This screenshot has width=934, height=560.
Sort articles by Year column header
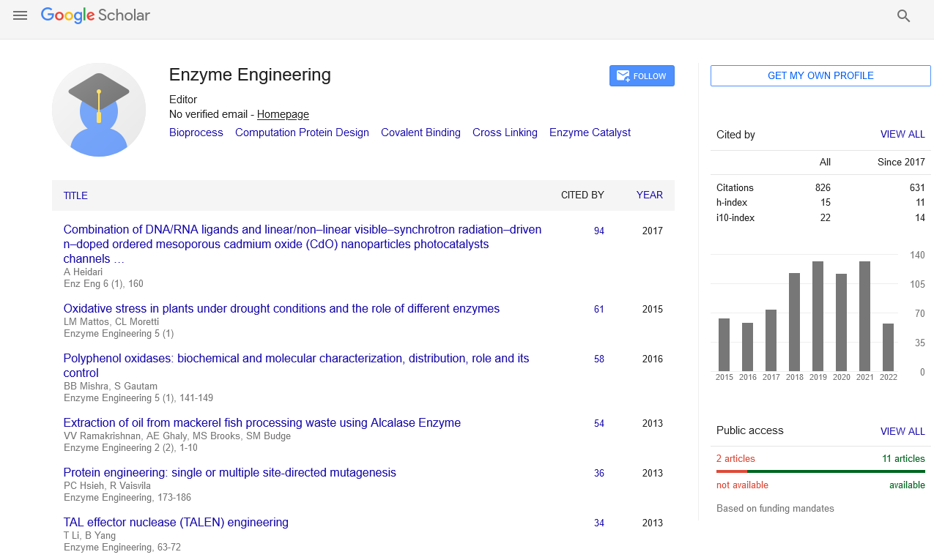[649, 195]
